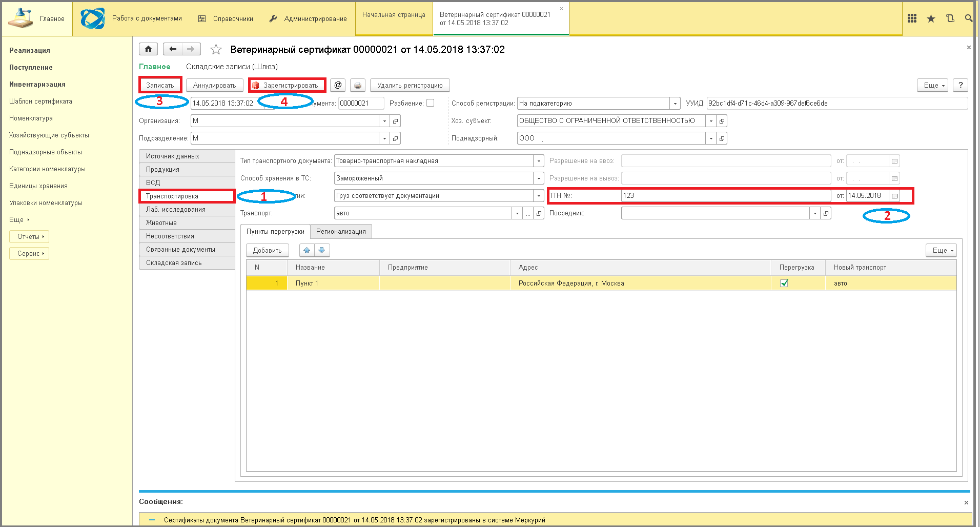Go back with left arrow button
The width and height of the screenshot is (980, 527).
click(173, 49)
